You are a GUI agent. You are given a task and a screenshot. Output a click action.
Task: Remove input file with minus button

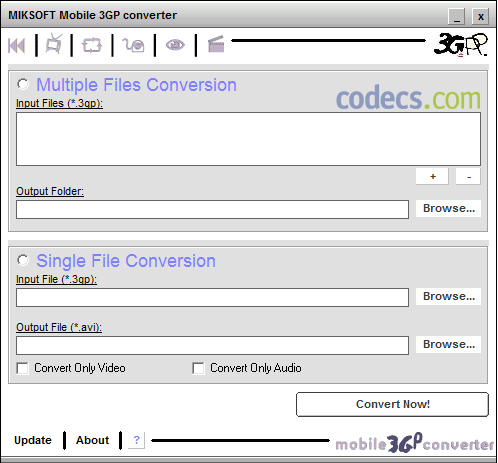(x=468, y=176)
